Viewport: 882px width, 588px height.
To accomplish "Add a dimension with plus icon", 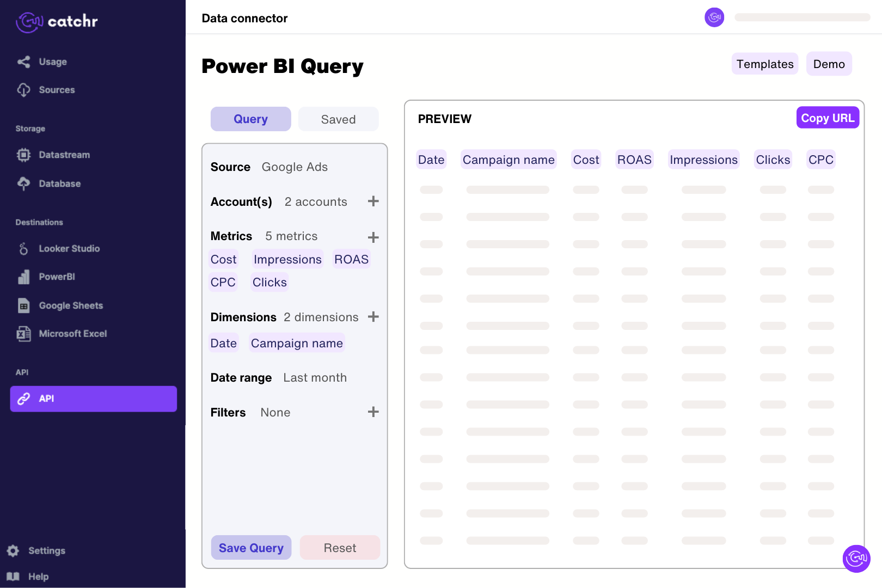I will (x=373, y=317).
